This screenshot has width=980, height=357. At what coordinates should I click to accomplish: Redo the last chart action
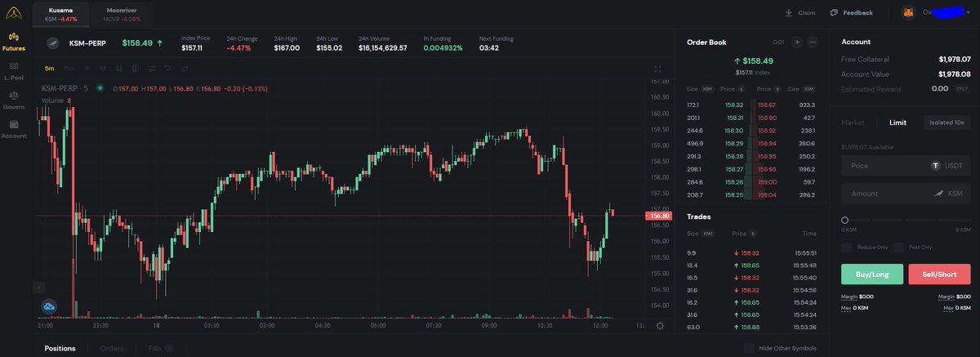tap(184, 69)
